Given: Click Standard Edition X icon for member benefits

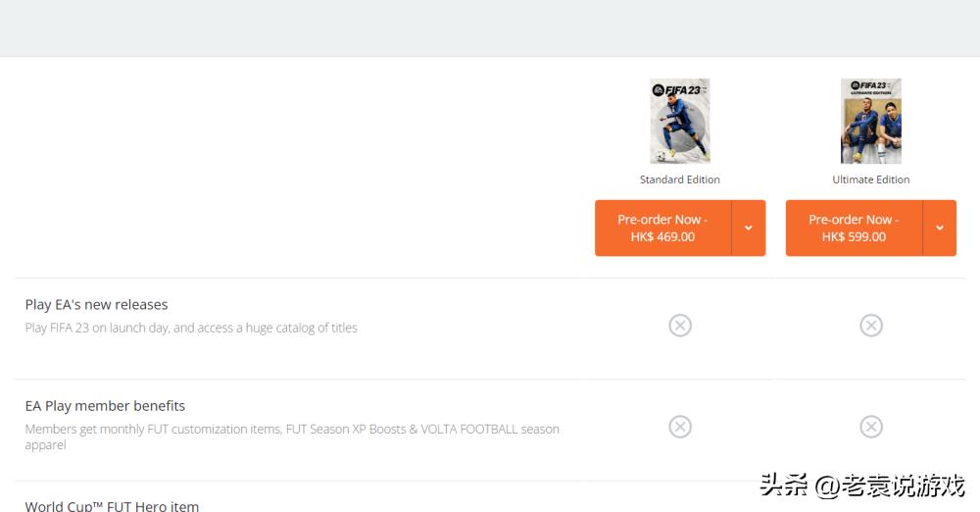Looking at the screenshot, I should click(x=680, y=427).
